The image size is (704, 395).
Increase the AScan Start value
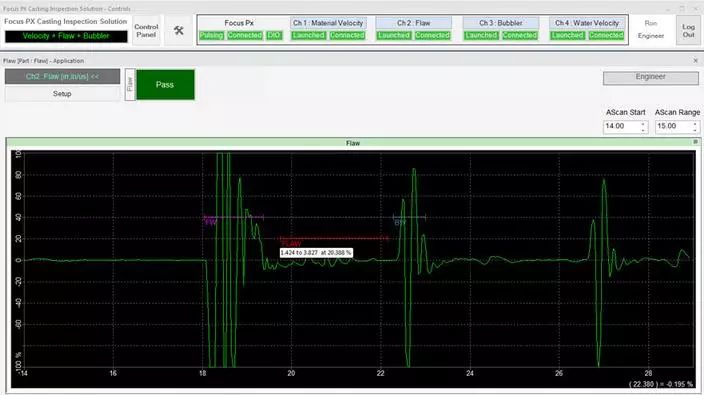coord(643,124)
